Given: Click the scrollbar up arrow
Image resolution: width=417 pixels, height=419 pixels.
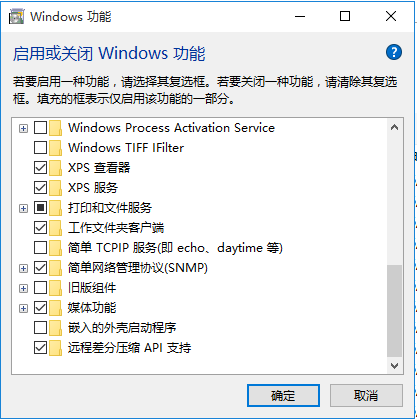Looking at the screenshot, I should (x=395, y=128).
